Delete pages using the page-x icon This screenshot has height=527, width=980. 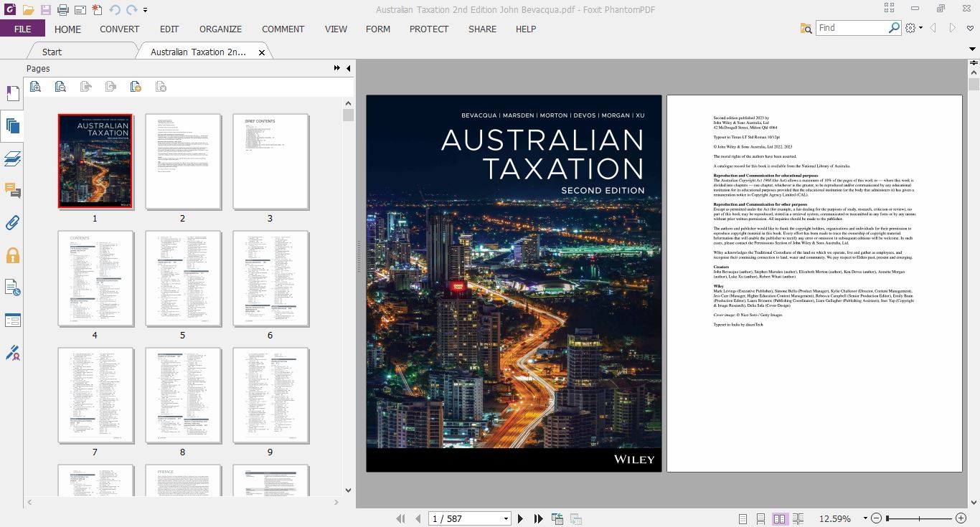(x=161, y=87)
